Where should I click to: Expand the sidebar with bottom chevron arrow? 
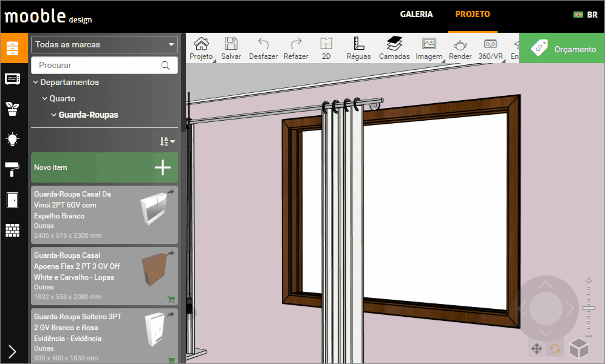(12, 351)
